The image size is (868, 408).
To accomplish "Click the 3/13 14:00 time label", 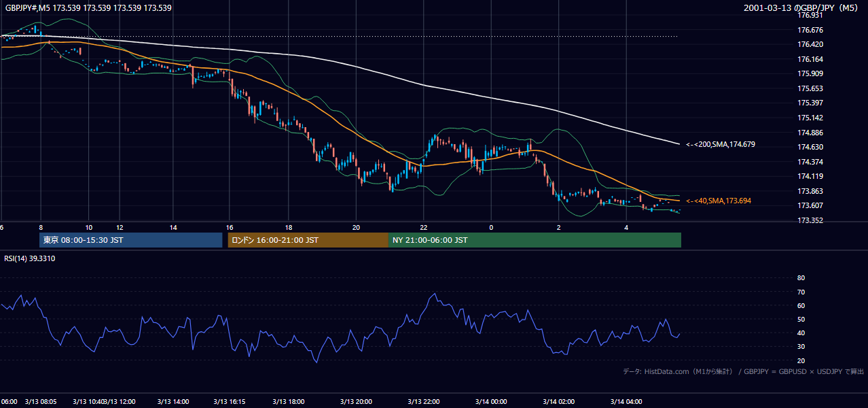I will pyautogui.click(x=173, y=402).
